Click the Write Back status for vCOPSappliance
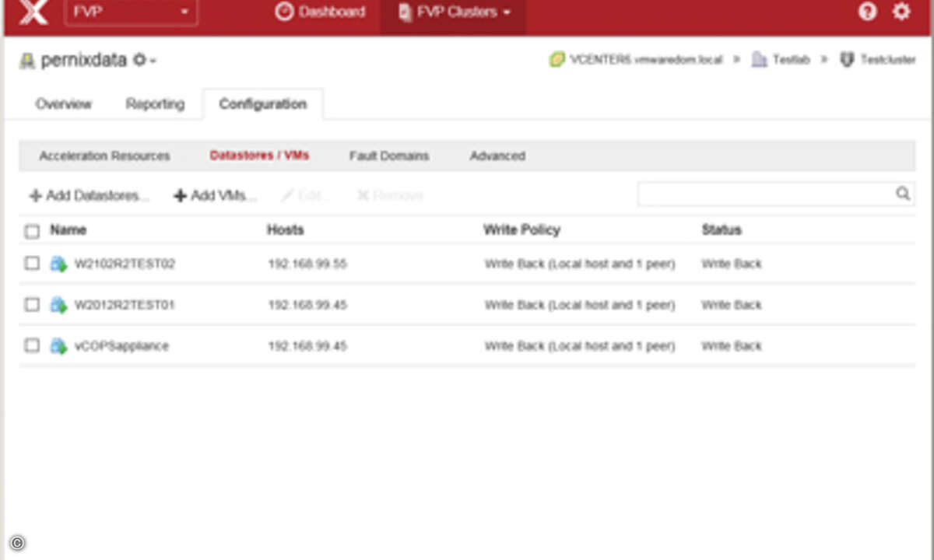Screen dimensions: 934x560 click(732, 347)
